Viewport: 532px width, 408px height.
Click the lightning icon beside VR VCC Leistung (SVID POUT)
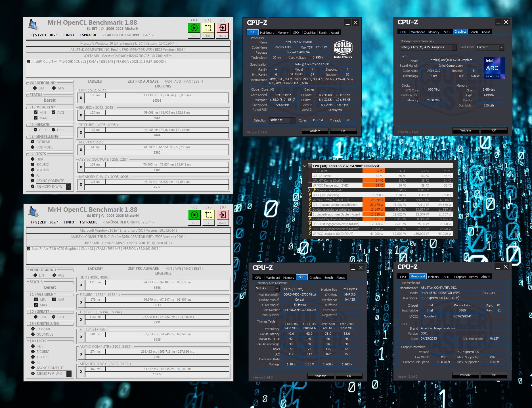click(x=310, y=234)
